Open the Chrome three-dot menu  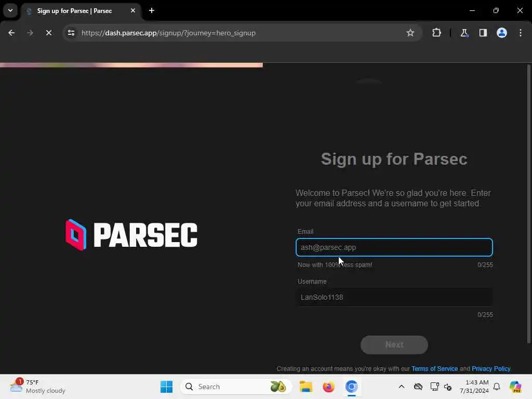(x=521, y=33)
